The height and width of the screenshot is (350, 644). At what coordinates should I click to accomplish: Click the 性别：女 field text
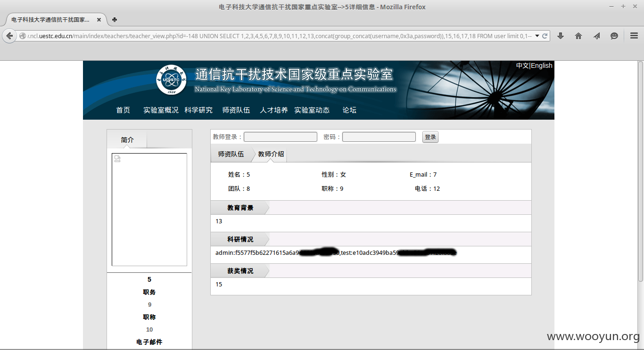[334, 175]
